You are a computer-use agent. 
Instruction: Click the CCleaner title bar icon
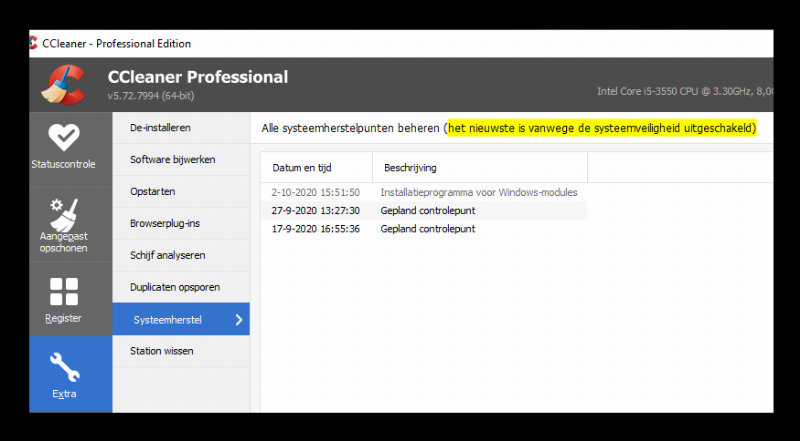click(x=34, y=43)
